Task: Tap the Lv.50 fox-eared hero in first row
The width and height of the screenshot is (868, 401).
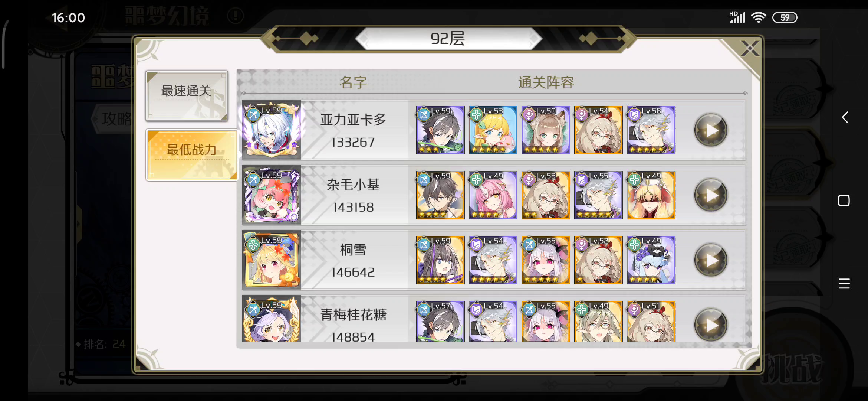Action: coord(546,130)
